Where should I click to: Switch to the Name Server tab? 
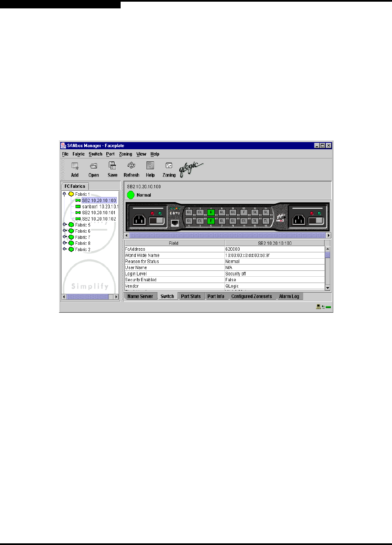(x=140, y=296)
